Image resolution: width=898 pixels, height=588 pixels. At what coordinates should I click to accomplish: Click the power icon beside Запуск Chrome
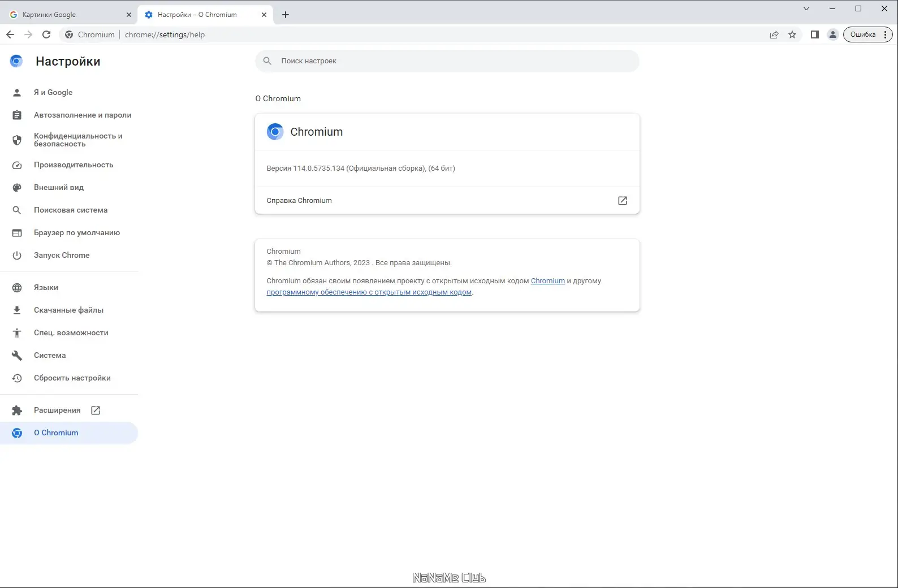coord(17,256)
